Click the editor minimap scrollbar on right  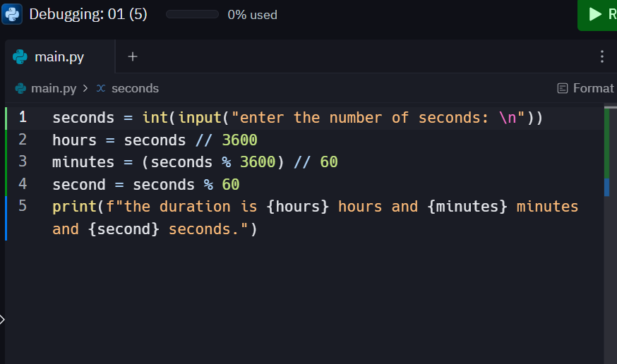pos(611,235)
